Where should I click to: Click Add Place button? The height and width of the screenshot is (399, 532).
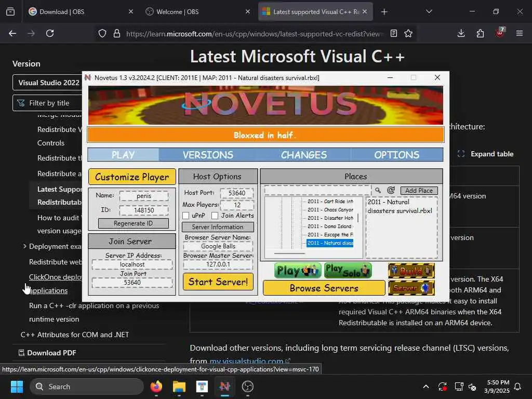coord(419,190)
